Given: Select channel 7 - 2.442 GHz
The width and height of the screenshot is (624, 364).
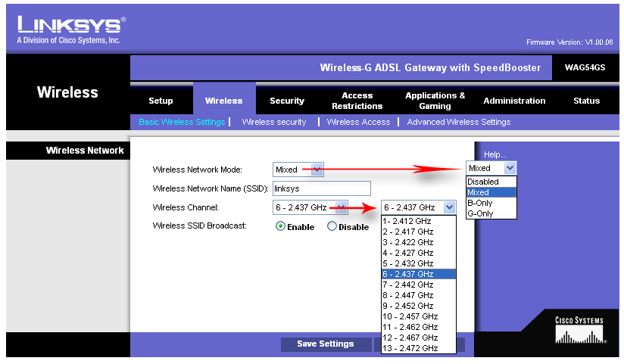Looking at the screenshot, I should pos(418,285).
